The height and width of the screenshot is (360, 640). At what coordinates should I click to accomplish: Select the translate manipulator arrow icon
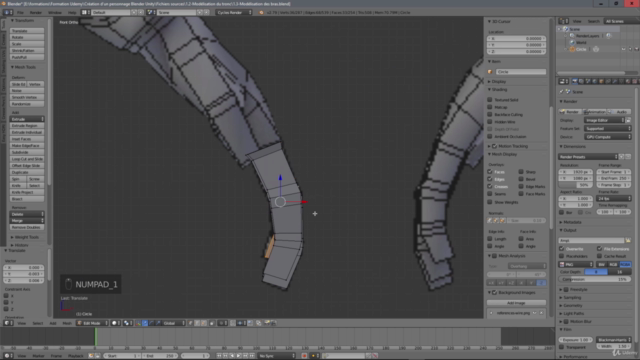145,323
